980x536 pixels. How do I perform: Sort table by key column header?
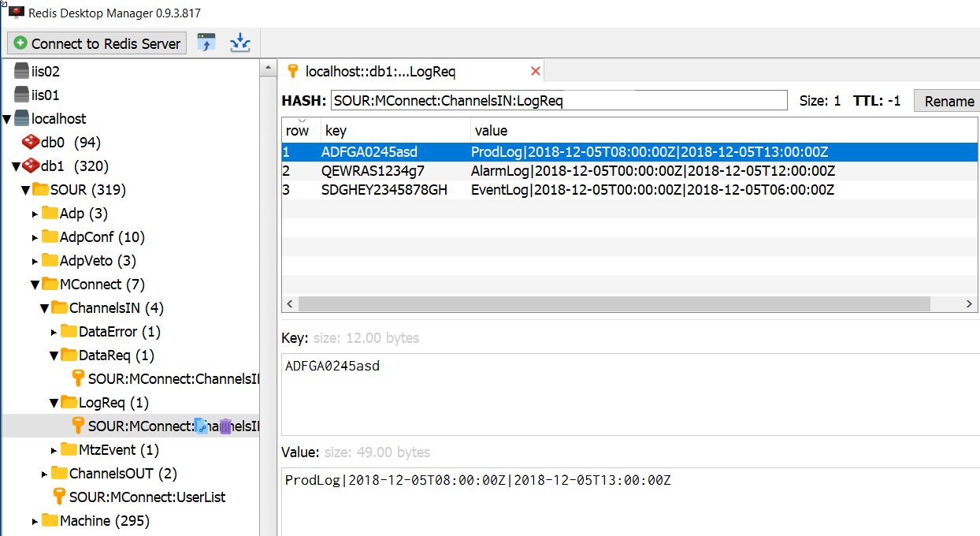pyautogui.click(x=395, y=130)
